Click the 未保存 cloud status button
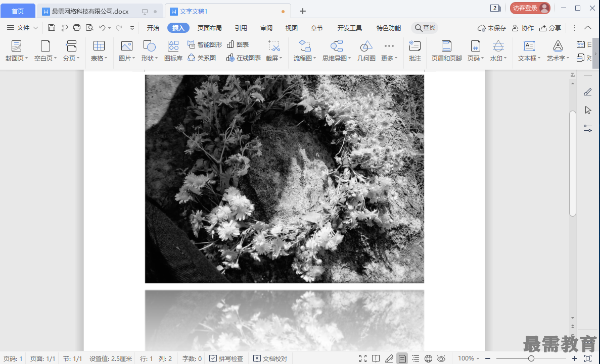The image size is (600, 364). coord(492,28)
